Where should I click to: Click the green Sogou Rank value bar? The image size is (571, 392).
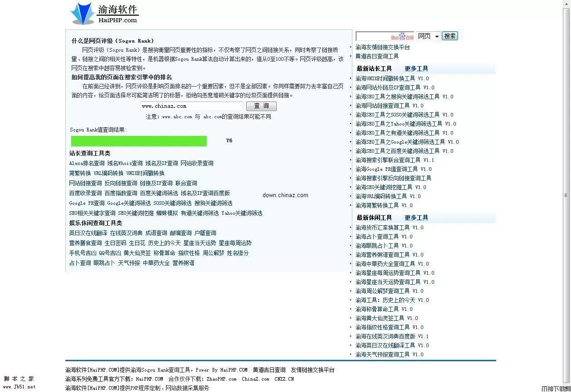[138, 140]
